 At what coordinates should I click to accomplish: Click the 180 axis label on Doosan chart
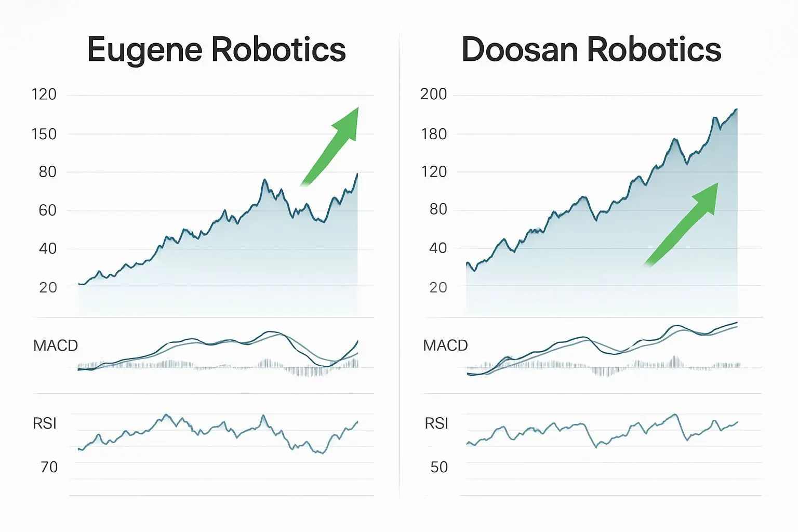[x=434, y=134]
